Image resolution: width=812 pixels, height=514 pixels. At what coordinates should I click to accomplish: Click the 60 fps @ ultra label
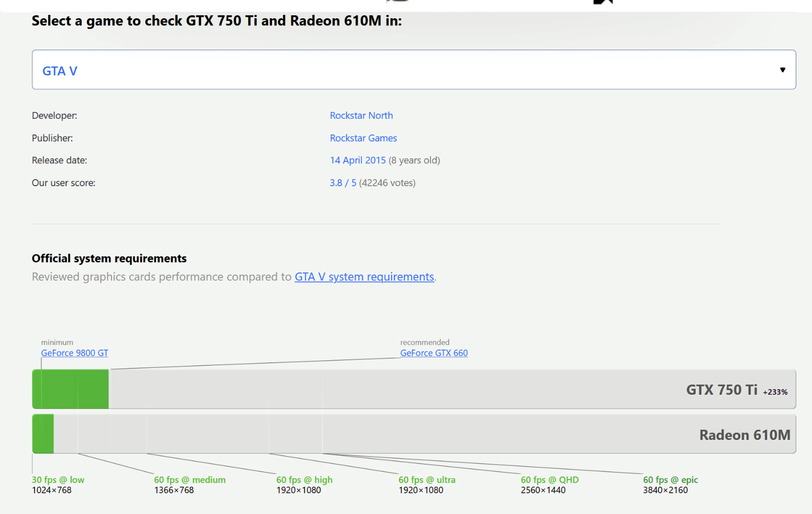[x=427, y=480]
